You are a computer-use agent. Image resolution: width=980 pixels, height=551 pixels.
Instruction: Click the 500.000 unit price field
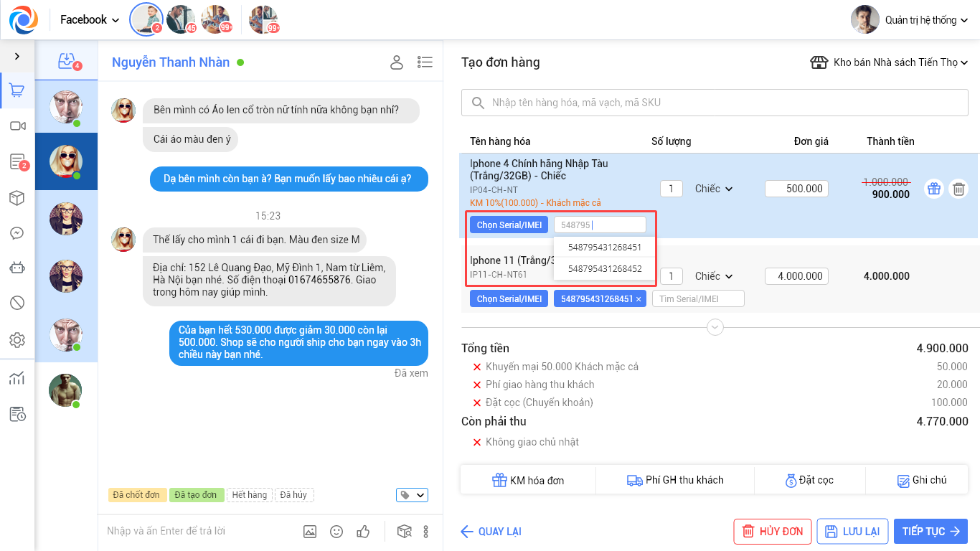pyautogui.click(x=796, y=189)
